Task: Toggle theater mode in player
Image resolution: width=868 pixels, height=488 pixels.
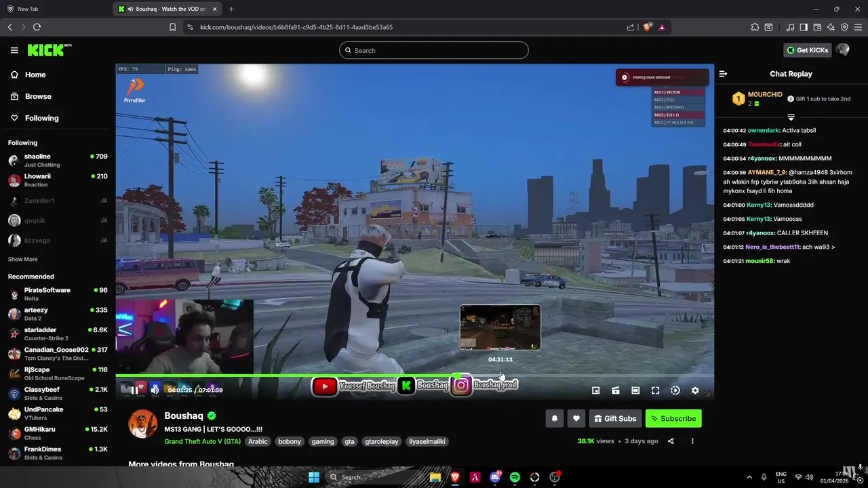Action: pyautogui.click(x=635, y=390)
